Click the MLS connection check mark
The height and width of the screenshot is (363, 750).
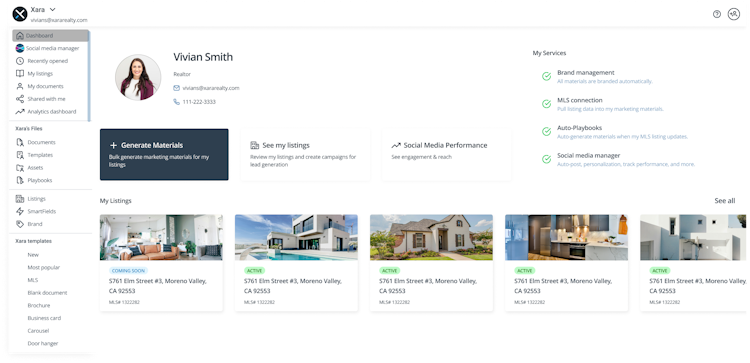click(x=546, y=104)
